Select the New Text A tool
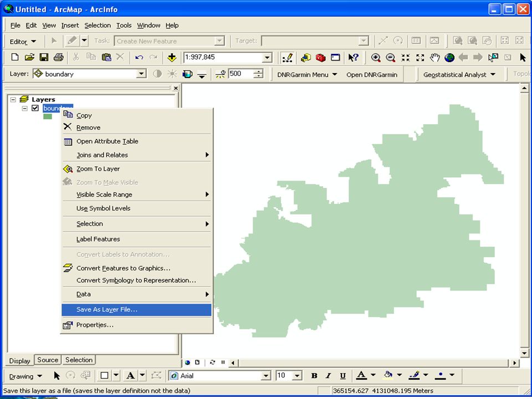The width and height of the screenshot is (532, 399). 130,376
